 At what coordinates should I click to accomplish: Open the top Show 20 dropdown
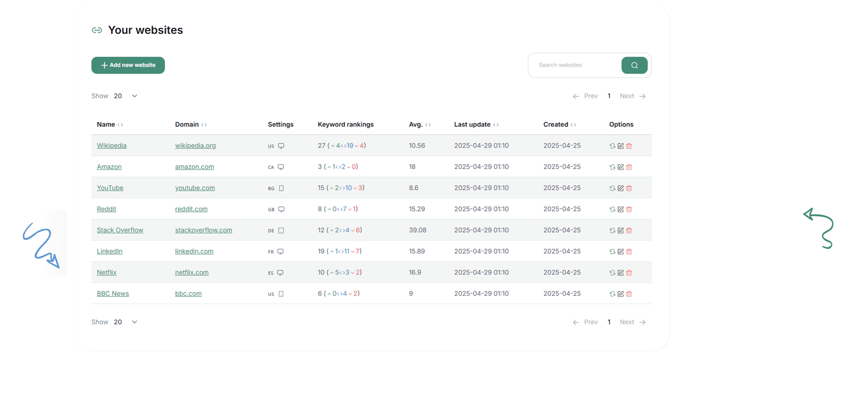(x=125, y=96)
